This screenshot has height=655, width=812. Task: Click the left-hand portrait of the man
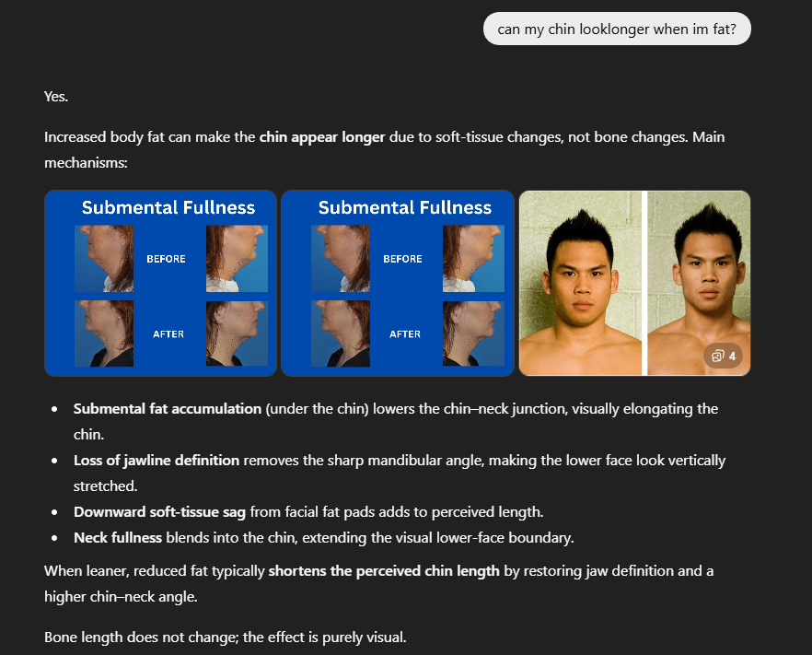pyautogui.click(x=580, y=283)
